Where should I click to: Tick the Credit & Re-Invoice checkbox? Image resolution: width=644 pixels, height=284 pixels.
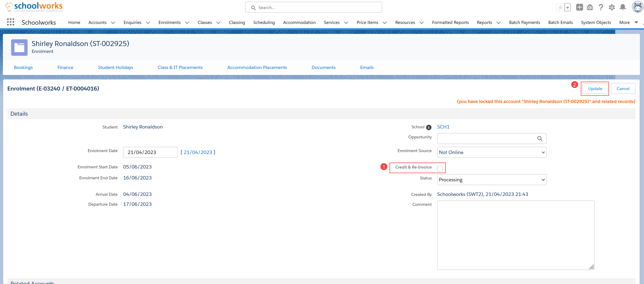click(x=440, y=169)
